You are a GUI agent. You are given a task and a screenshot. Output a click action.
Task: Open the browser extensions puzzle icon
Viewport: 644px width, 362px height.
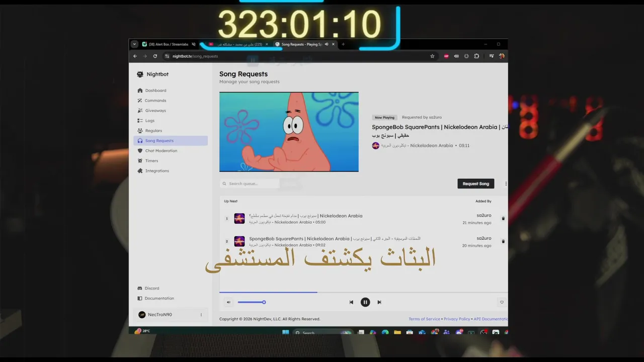476,56
